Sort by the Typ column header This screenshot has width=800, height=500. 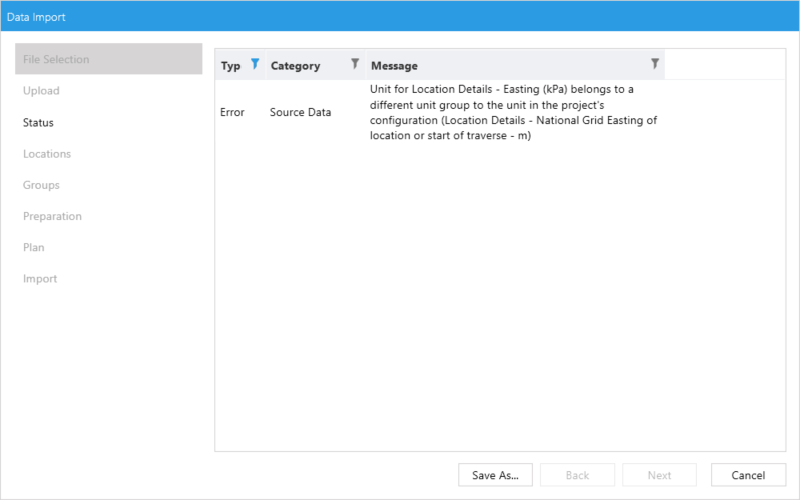pos(231,66)
